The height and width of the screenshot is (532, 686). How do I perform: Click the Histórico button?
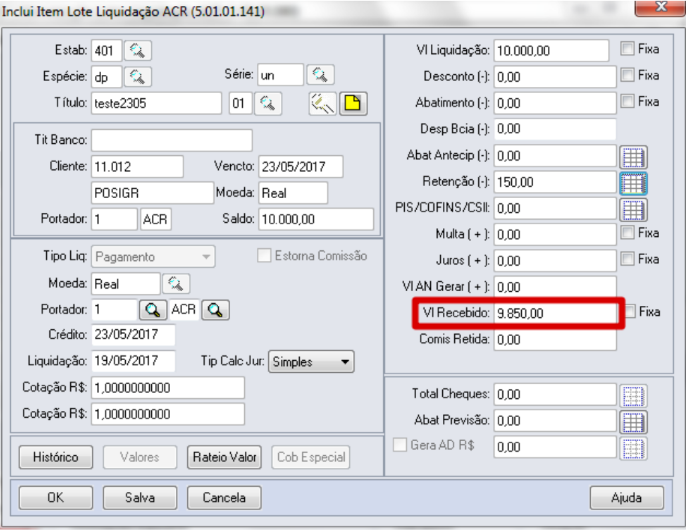56,457
